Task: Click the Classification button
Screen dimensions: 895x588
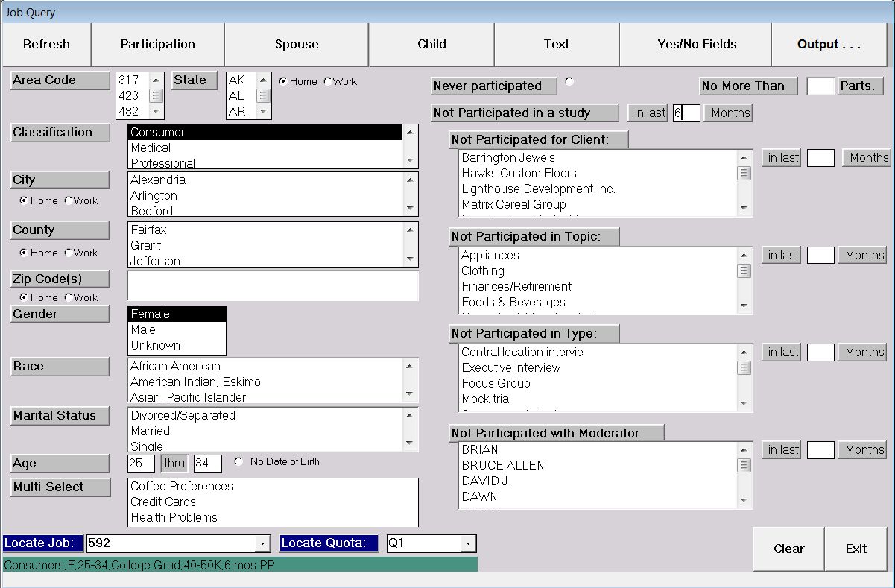Action: [60, 133]
